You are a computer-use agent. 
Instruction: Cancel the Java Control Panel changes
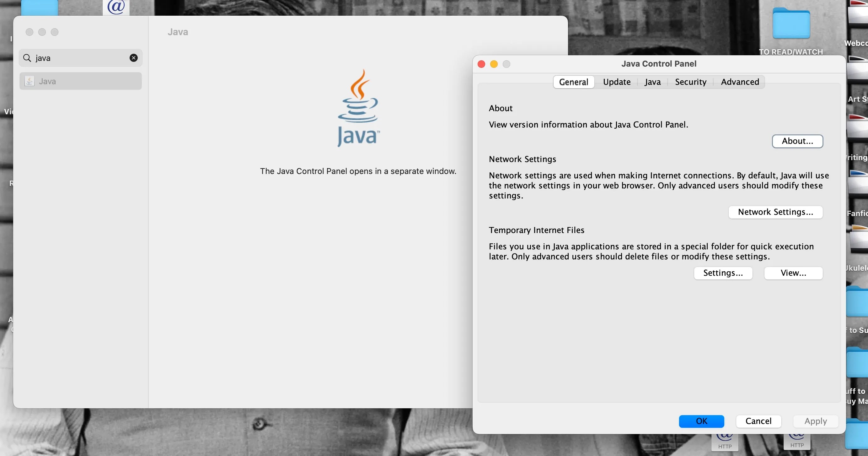pyautogui.click(x=758, y=421)
